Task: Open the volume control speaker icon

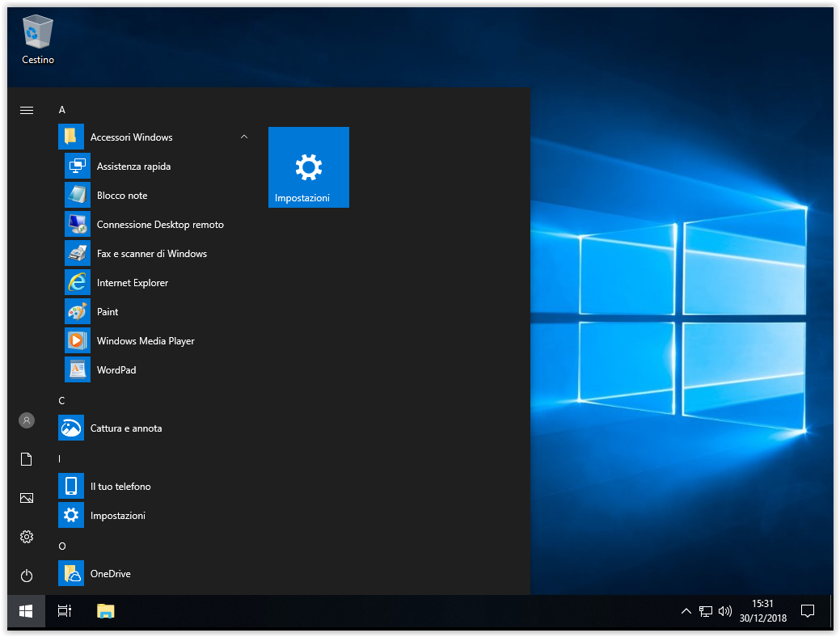Action: click(x=725, y=611)
